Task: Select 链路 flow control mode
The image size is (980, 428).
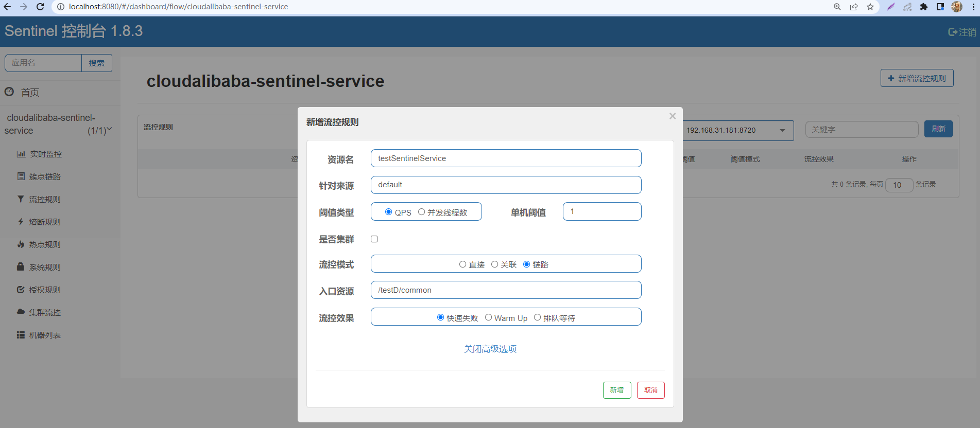Action: point(526,264)
